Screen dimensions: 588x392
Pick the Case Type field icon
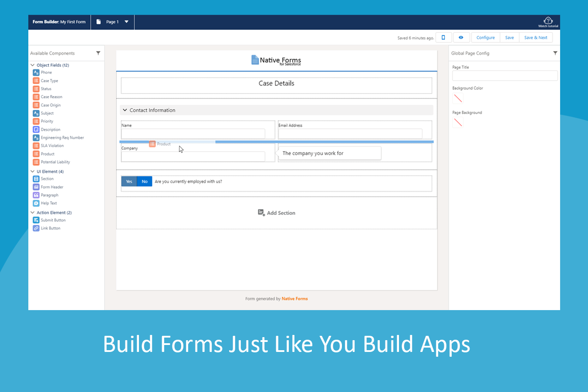coord(36,81)
